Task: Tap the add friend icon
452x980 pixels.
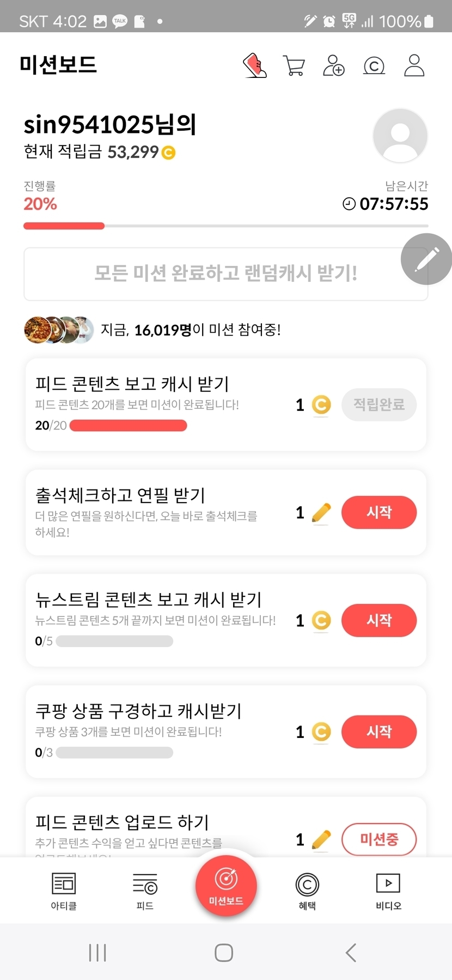Action: click(x=334, y=65)
